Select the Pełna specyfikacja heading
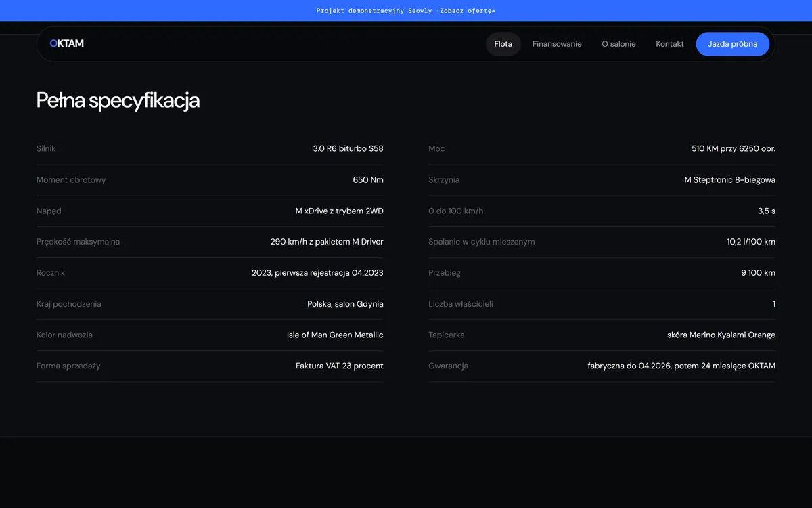The width and height of the screenshot is (812, 508). tap(118, 100)
